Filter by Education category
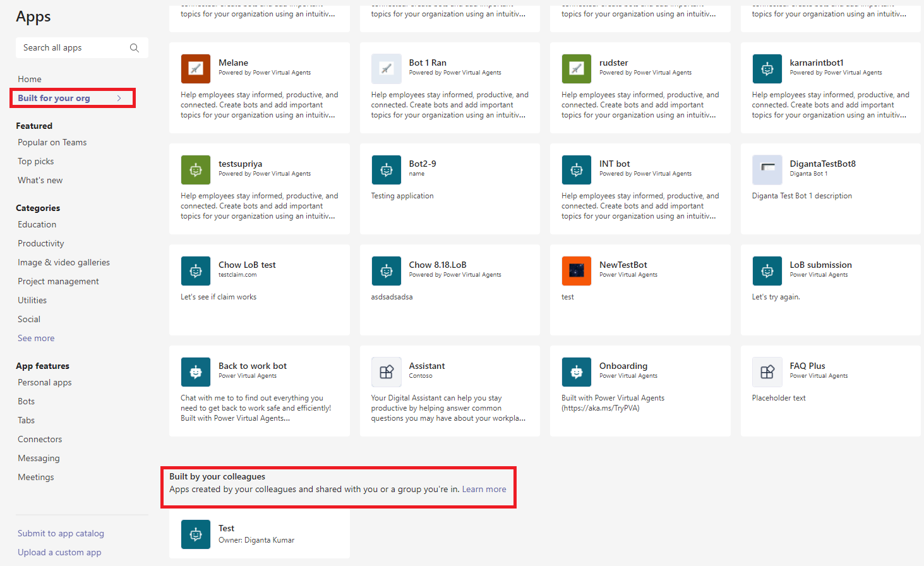 click(37, 224)
